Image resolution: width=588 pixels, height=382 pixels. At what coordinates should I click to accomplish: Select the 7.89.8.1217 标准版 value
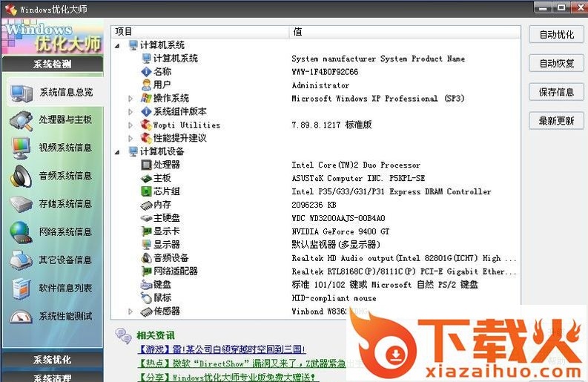pos(331,125)
